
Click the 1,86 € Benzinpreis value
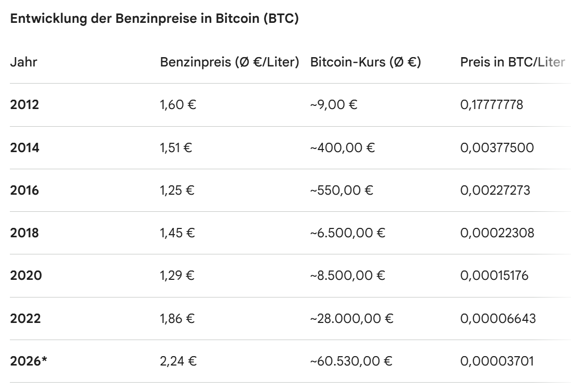[x=178, y=318]
